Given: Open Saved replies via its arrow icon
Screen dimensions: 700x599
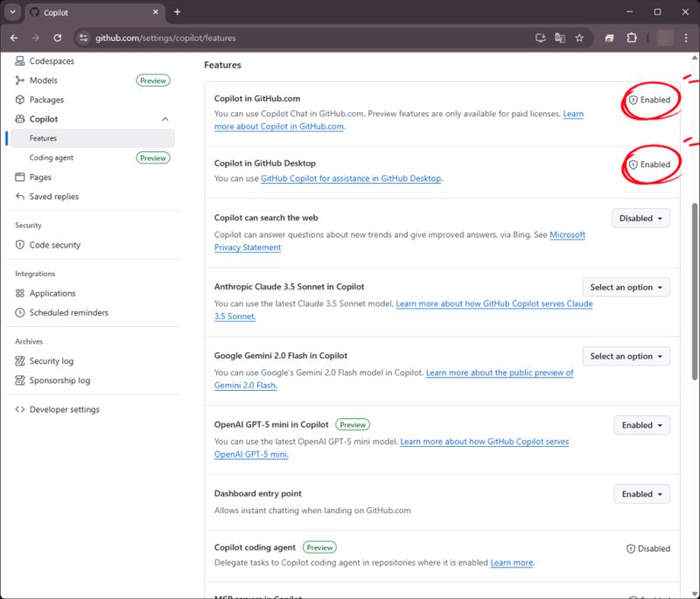Looking at the screenshot, I should (19, 196).
